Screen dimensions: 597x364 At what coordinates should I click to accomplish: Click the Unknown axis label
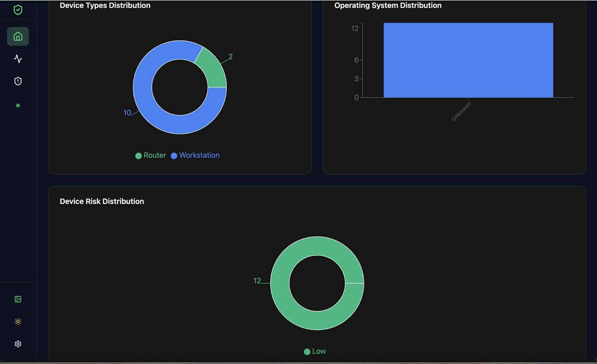click(461, 112)
